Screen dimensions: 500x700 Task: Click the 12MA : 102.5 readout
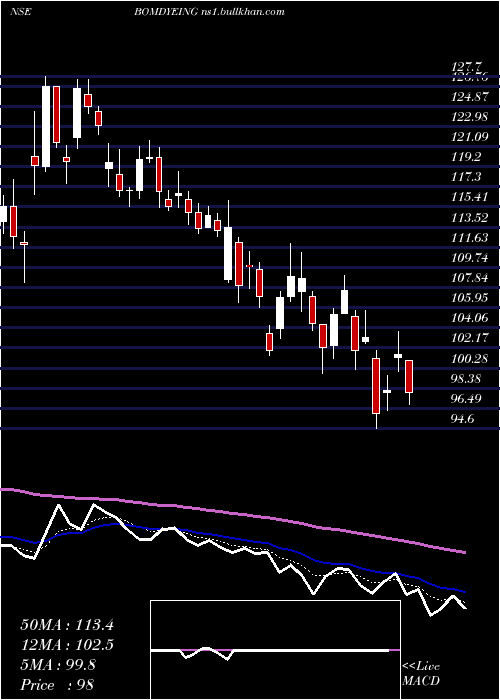click(67, 645)
